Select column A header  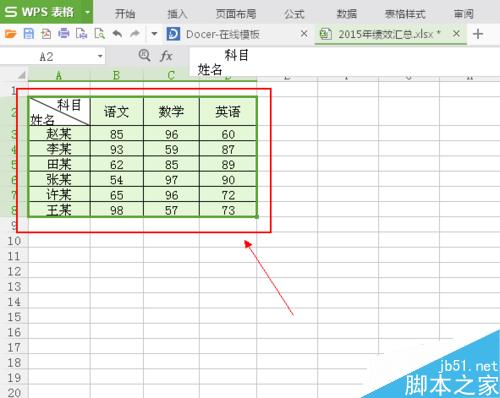(x=59, y=75)
